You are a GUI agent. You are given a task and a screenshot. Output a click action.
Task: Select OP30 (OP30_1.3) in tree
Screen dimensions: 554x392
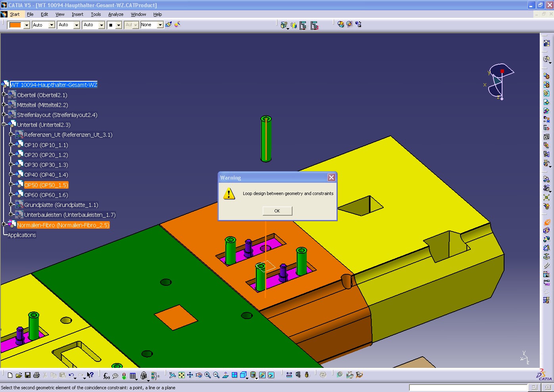[46, 165]
